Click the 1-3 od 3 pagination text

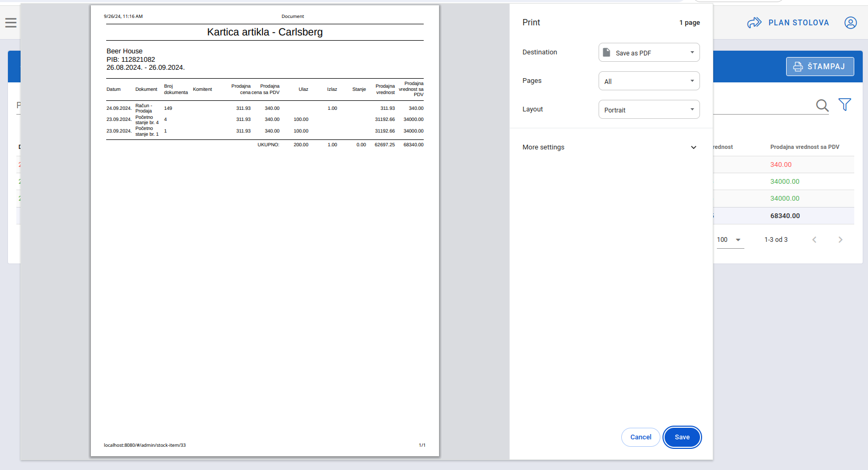(776, 240)
